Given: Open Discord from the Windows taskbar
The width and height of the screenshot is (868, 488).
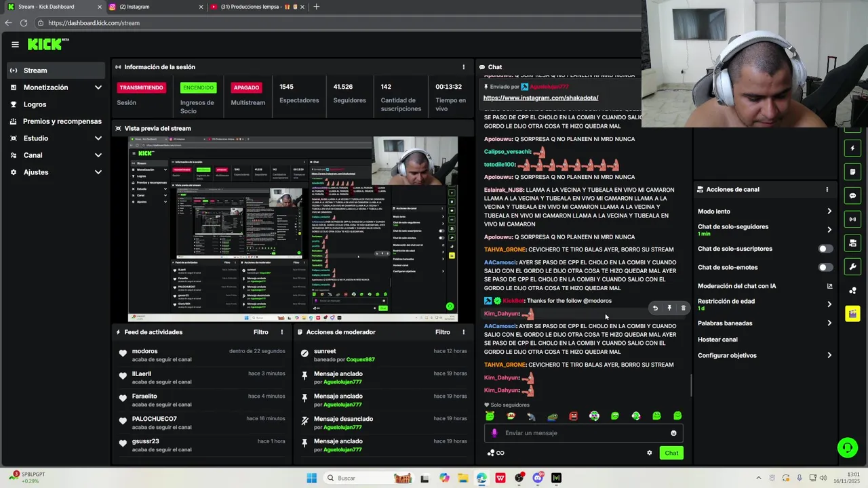Looking at the screenshot, I should [x=538, y=478].
